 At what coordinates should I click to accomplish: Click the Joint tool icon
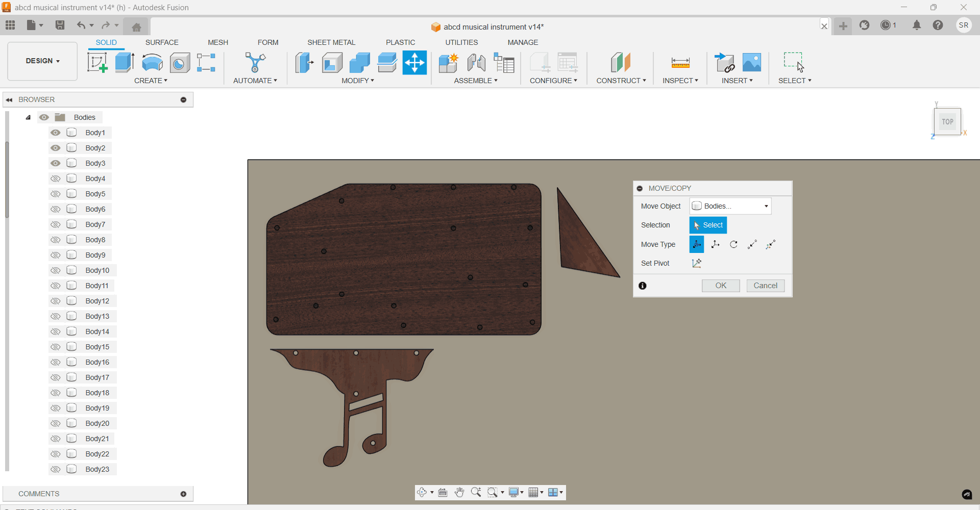click(x=476, y=63)
